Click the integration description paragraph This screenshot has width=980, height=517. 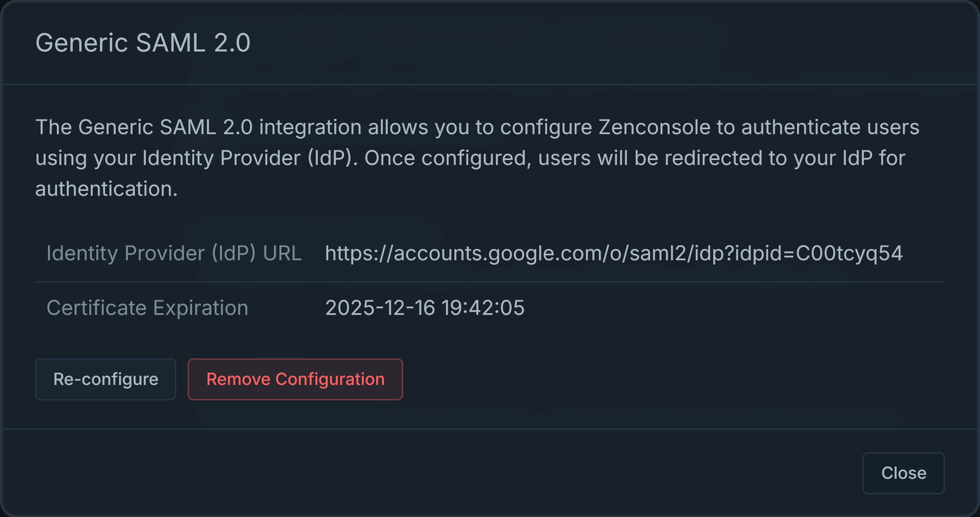(477, 158)
